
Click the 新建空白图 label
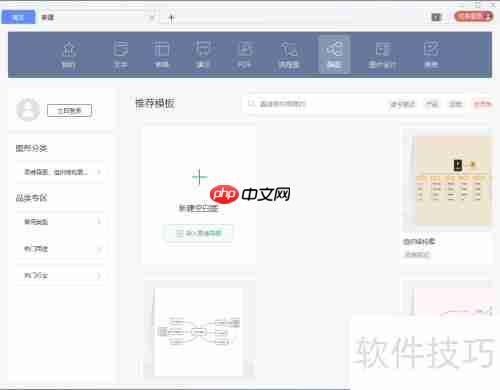point(199,208)
